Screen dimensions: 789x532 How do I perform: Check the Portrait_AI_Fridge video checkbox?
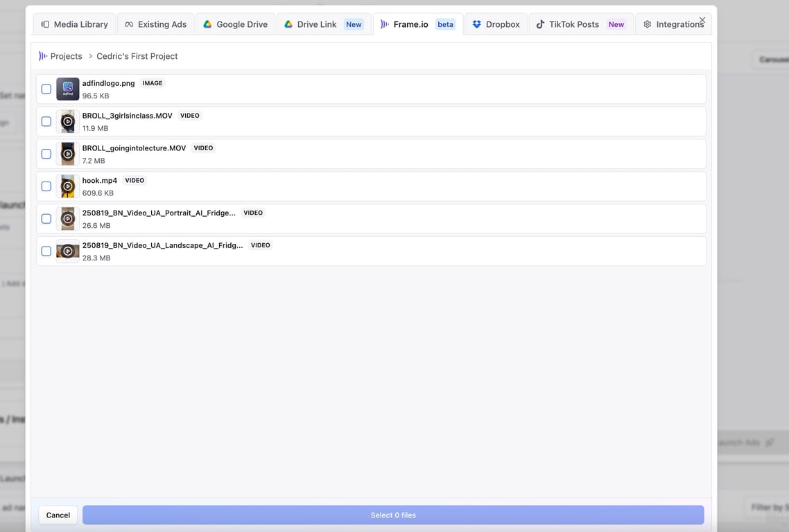(46, 219)
